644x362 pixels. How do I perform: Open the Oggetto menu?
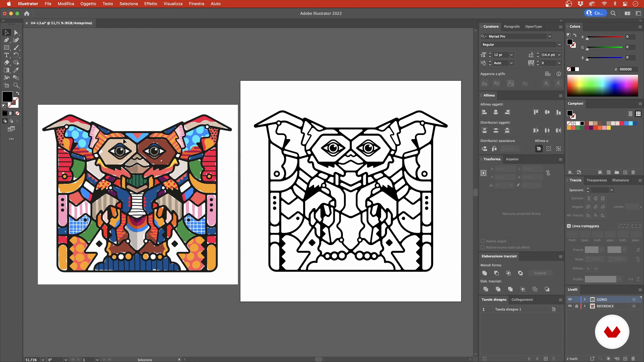coord(88,4)
